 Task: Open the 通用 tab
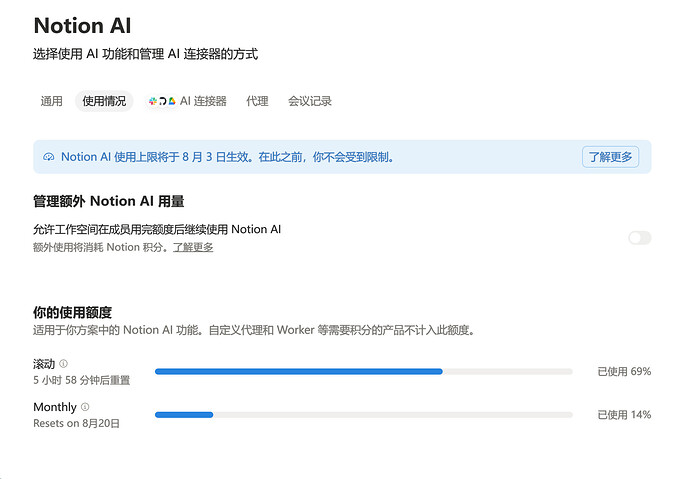click(x=51, y=101)
